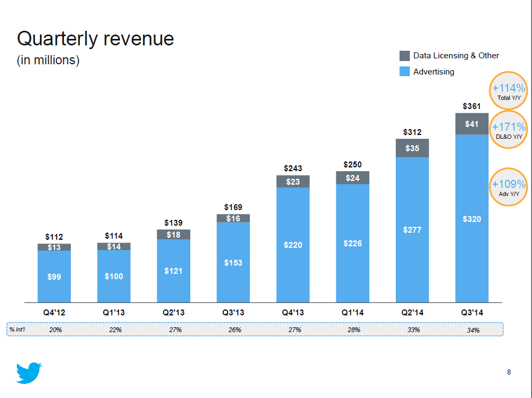The height and width of the screenshot is (398, 532).
Task: Click the gray Data Licensing legend swatch
Action: (x=404, y=56)
